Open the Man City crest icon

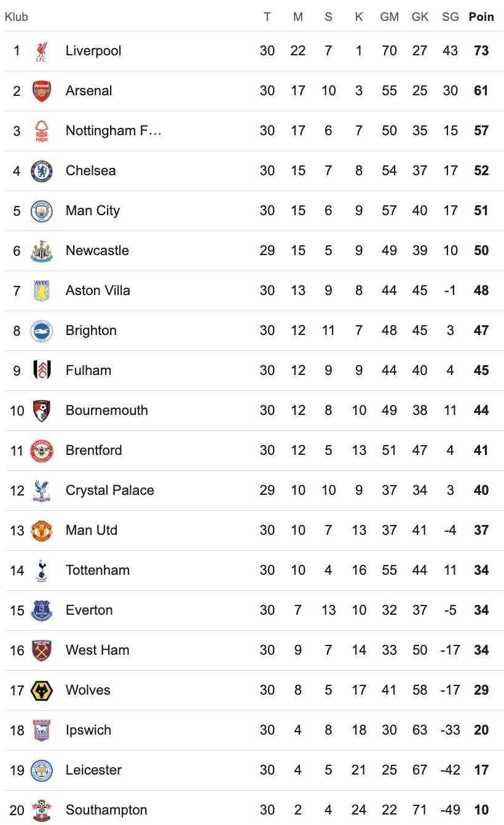point(42,211)
